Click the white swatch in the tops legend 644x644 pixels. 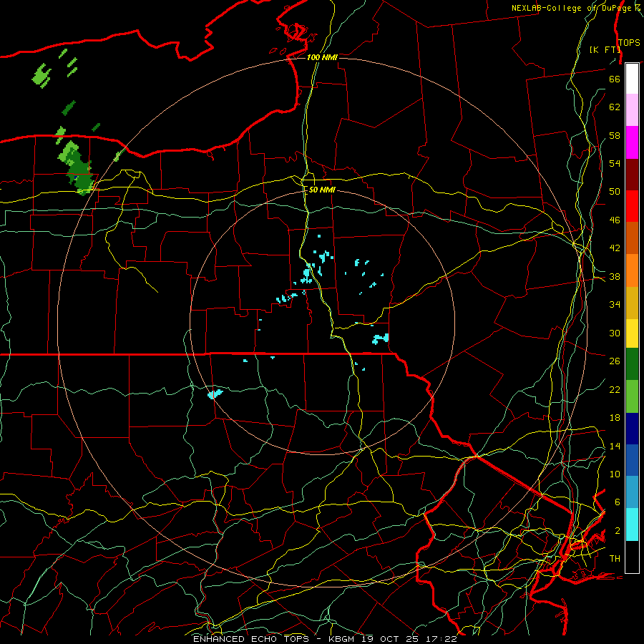632,79
